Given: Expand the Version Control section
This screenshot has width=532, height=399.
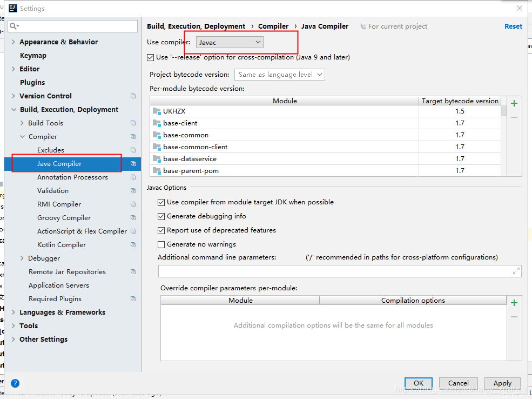Looking at the screenshot, I should (x=13, y=96).
